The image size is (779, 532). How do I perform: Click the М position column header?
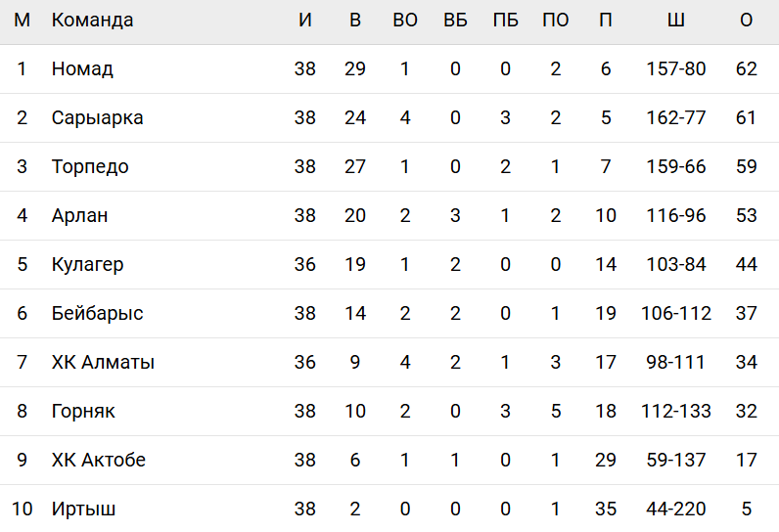tap(22, 21)
